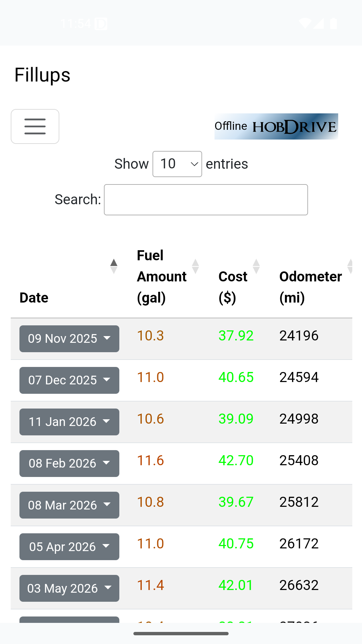
Task: Select odometer reading 25812
Action: coord(299,502)
